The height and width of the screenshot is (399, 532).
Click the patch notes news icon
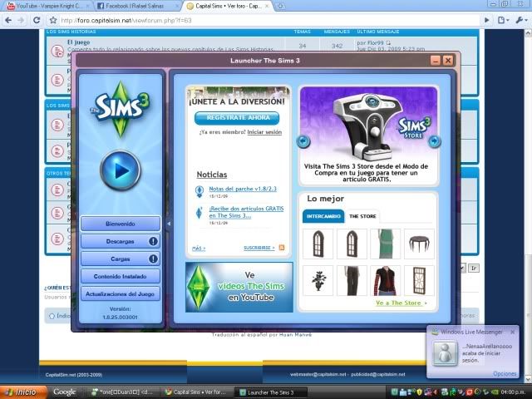(199, 191)
